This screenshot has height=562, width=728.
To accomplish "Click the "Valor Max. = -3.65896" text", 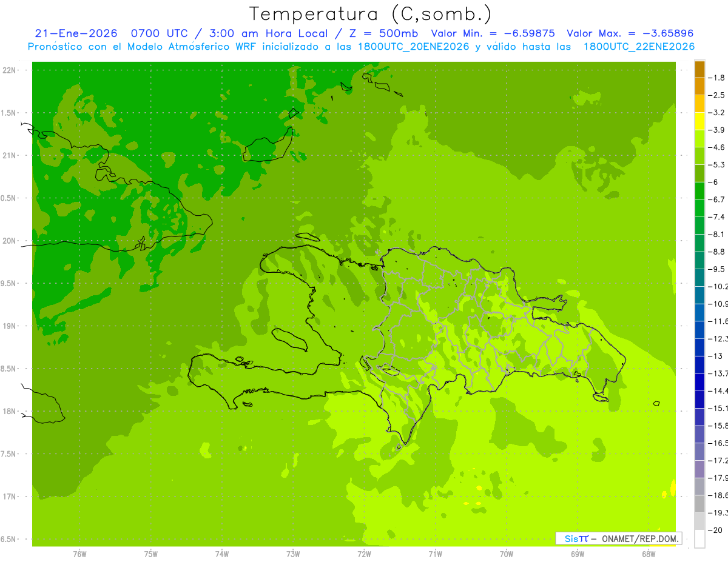I will (630, 33).
